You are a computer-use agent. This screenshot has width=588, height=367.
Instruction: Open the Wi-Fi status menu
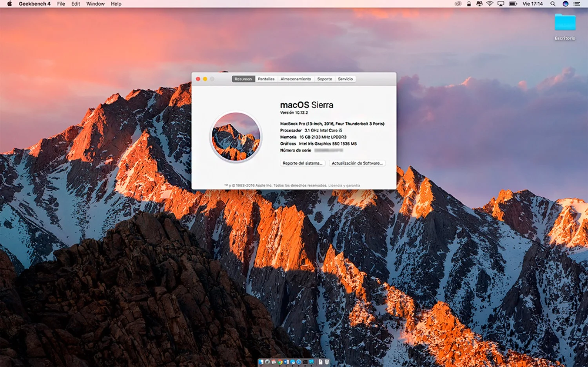point(490,4)
